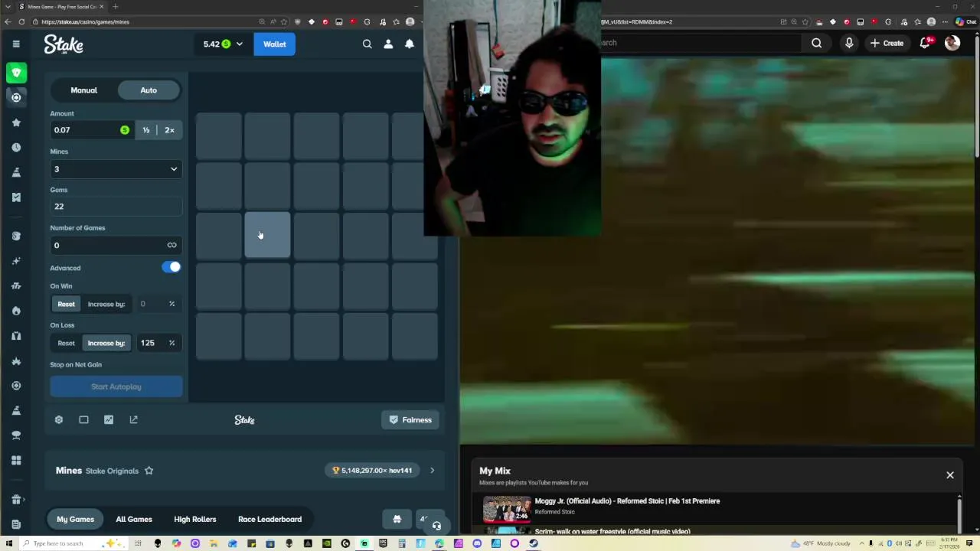The width and height of the screenshot is (980, 551).
Task: Toggle theatre mode rectangle icon
Action: (83, 419)
